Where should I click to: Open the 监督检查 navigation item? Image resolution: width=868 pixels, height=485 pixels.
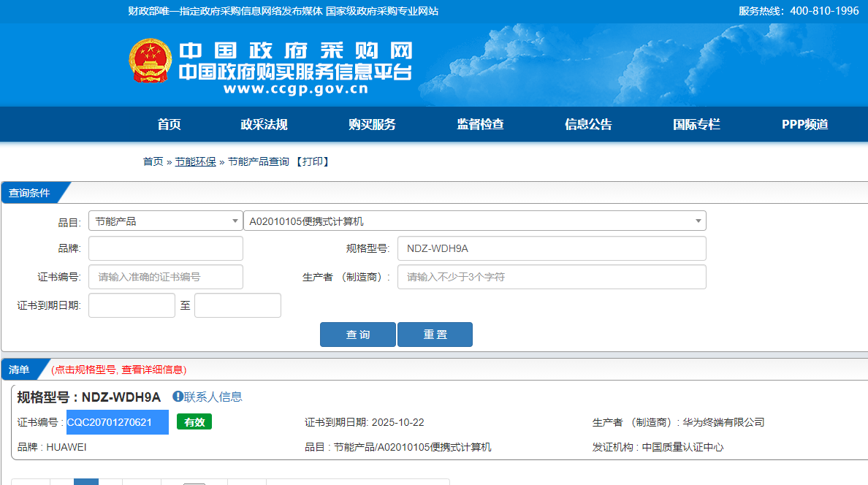click(480, 125)
